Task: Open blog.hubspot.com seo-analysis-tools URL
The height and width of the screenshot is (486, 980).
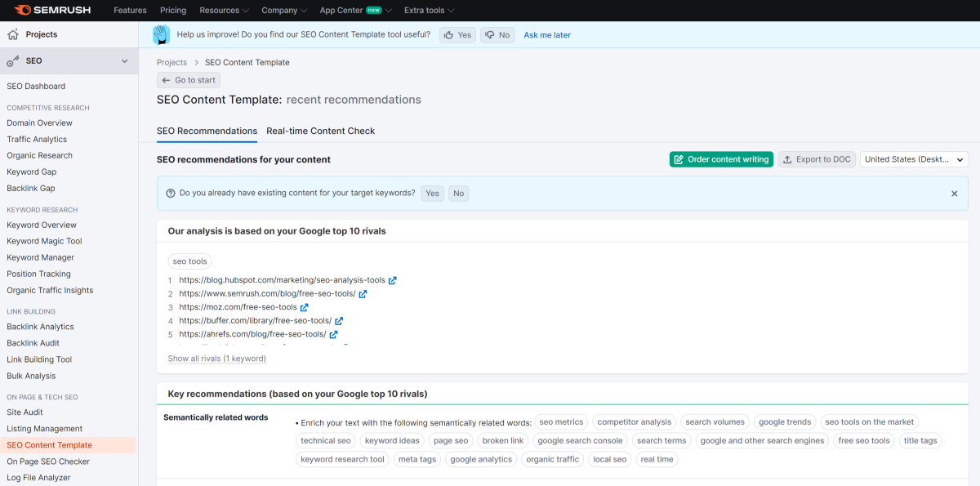Action: pos(282,280)
